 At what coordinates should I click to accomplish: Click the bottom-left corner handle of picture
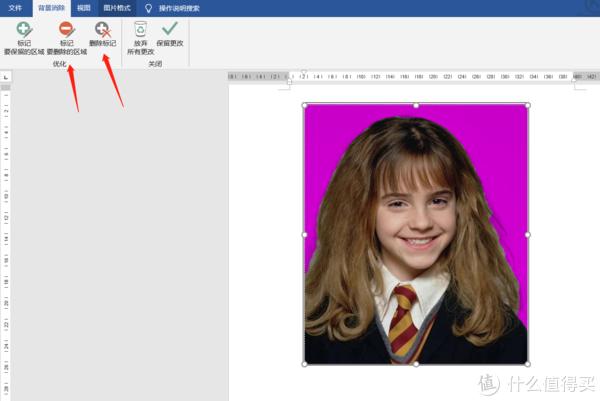coord(305,364)
